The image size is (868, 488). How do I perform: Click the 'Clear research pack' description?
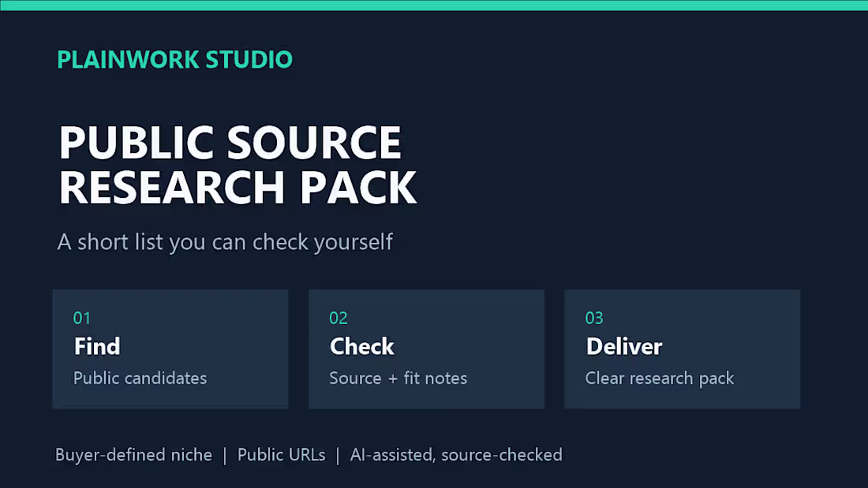point(660,378)
